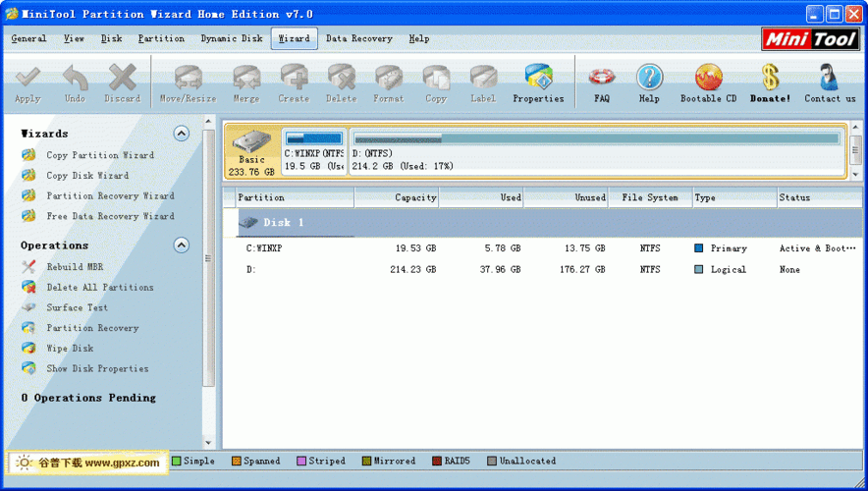868x491 pixels.
Task: Open the Help menu
Action: tap(419, 38)
